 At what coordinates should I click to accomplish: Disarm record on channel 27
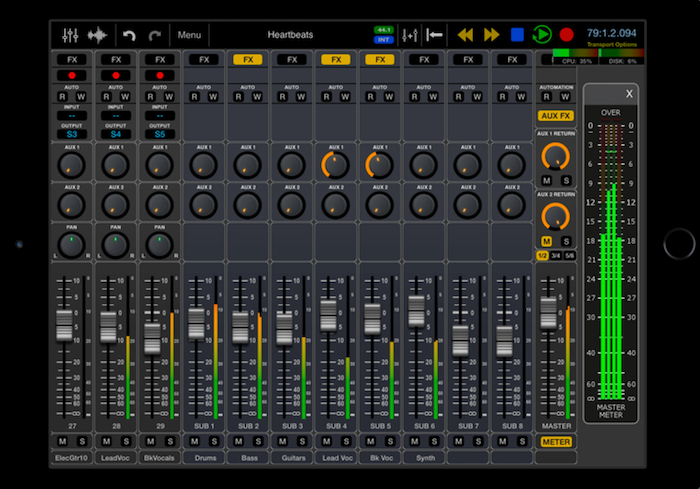72,75
